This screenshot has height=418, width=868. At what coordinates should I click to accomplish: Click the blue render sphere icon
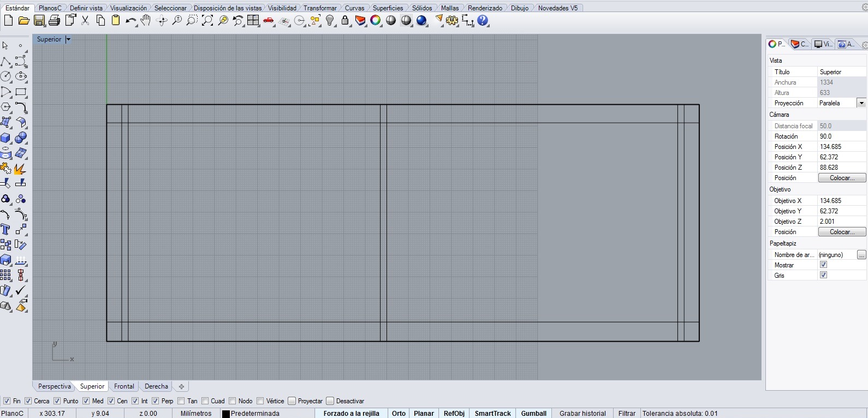click(421, 21)
